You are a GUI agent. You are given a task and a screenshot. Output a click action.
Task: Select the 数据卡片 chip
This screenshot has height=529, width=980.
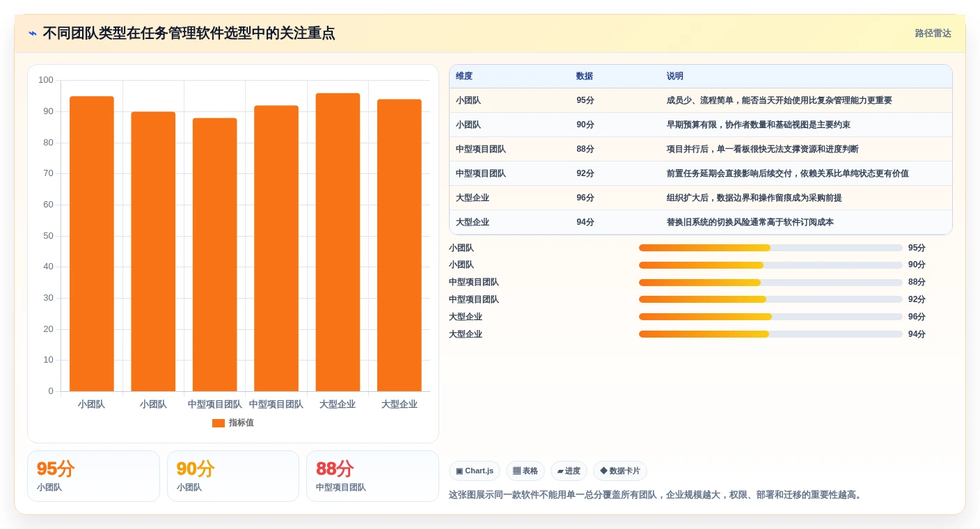point(620,471)
